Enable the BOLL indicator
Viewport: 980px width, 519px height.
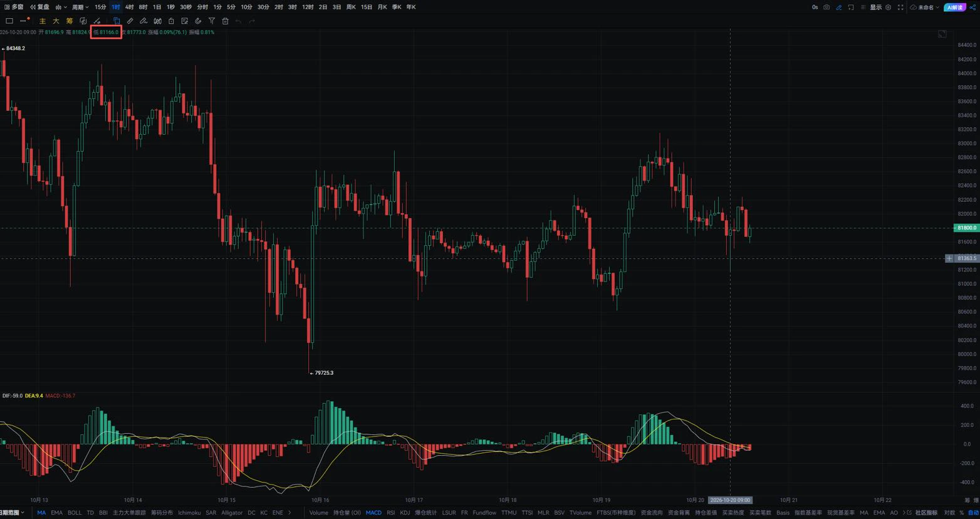pyautogui.click(x=75, y=513)
